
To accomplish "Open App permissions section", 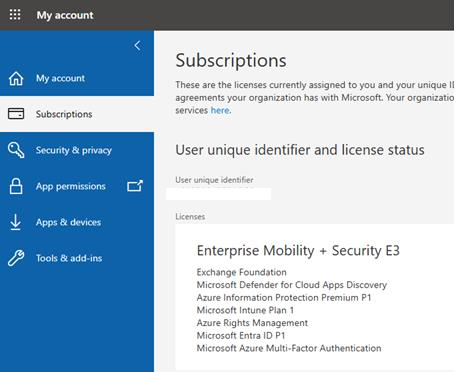I will [71, 186].
